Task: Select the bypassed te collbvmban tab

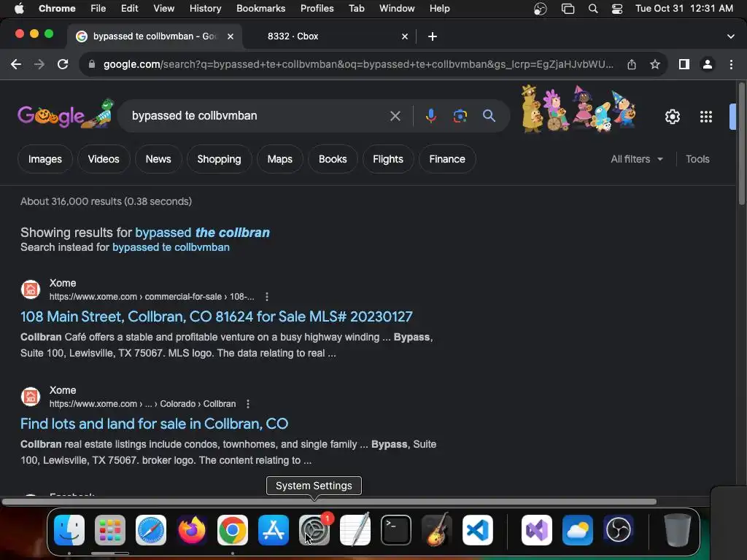Action: (155, 36)
